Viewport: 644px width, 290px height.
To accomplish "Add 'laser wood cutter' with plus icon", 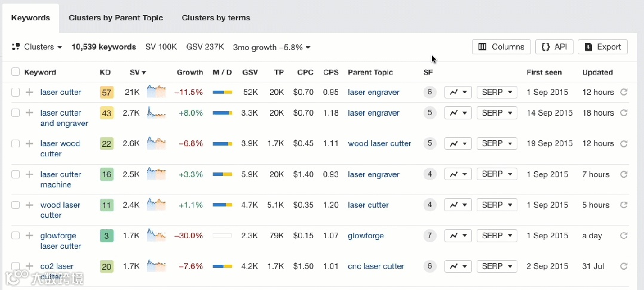I will (29, 144).
